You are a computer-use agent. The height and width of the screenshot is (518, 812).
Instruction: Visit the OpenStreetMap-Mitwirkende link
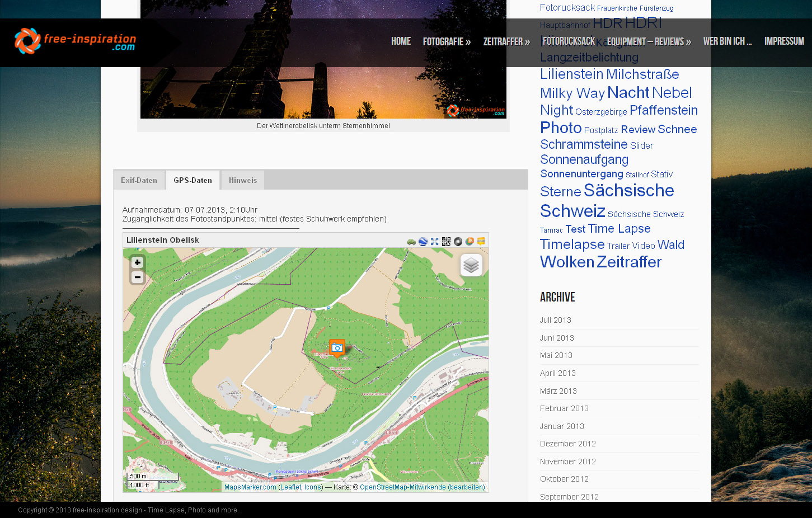[x=403, y=487]
